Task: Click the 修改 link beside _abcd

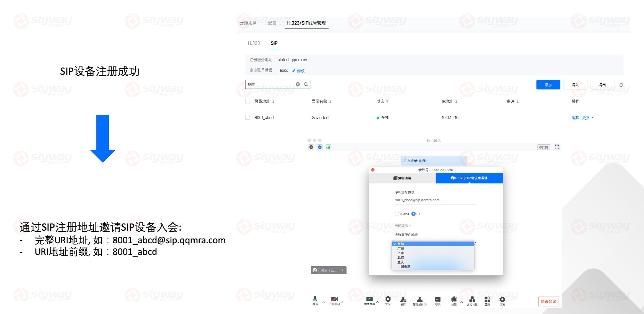Action: point(301,70)
